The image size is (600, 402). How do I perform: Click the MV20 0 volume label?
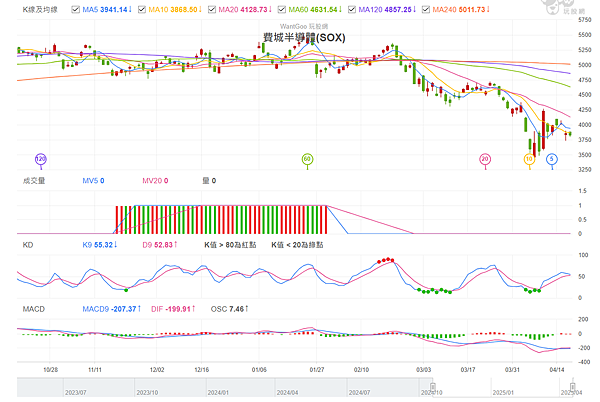(155, 181)
